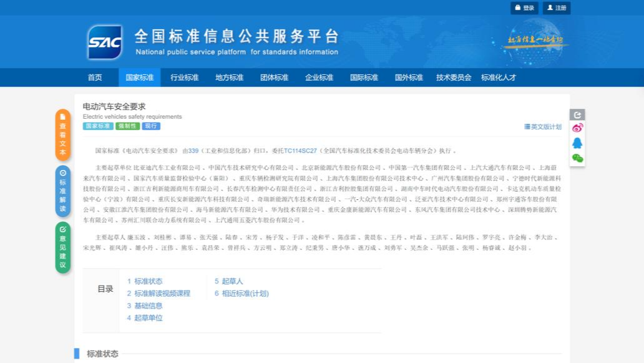Screen dimensions: 644x363
Task: Click the 登录 login button
Action: [x=524, y=8]
